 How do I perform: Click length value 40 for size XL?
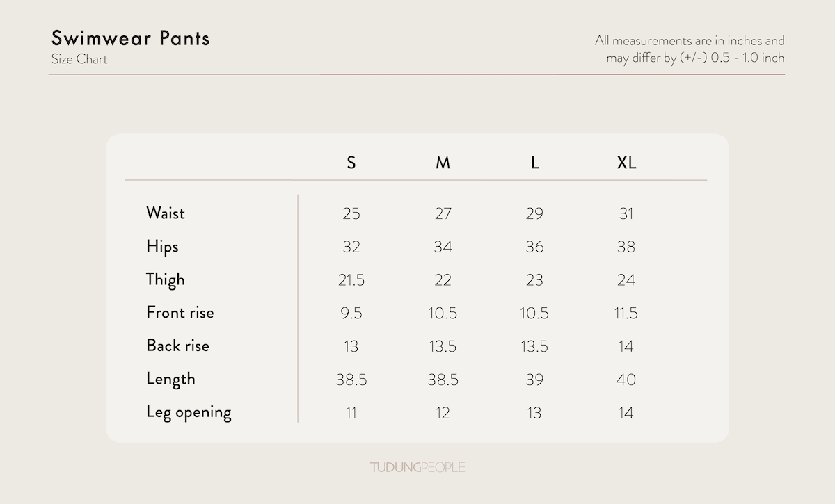[x=626, y=380]
